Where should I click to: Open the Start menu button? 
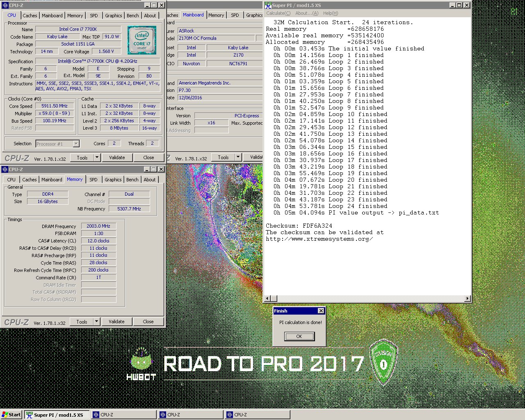(x=11, y=415)
